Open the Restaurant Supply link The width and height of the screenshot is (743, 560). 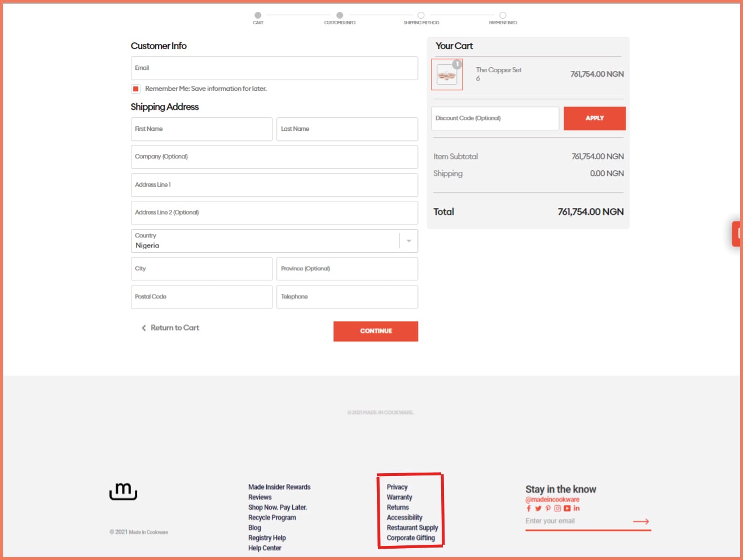[x=412, y=528]
